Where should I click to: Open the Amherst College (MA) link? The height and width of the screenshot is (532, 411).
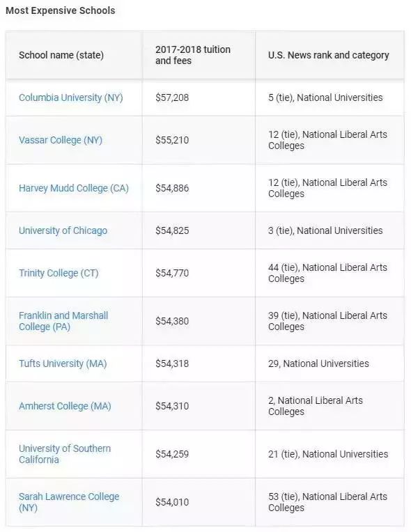pos(65,406)
